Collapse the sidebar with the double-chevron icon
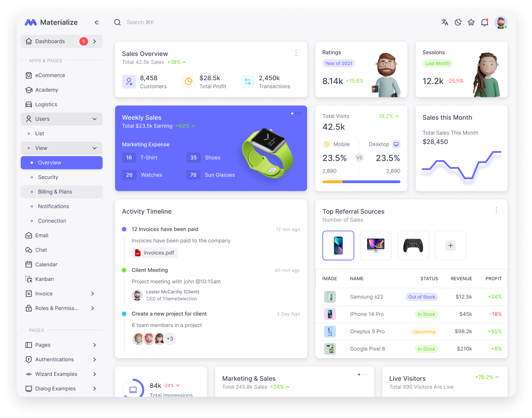 point(97,22)
